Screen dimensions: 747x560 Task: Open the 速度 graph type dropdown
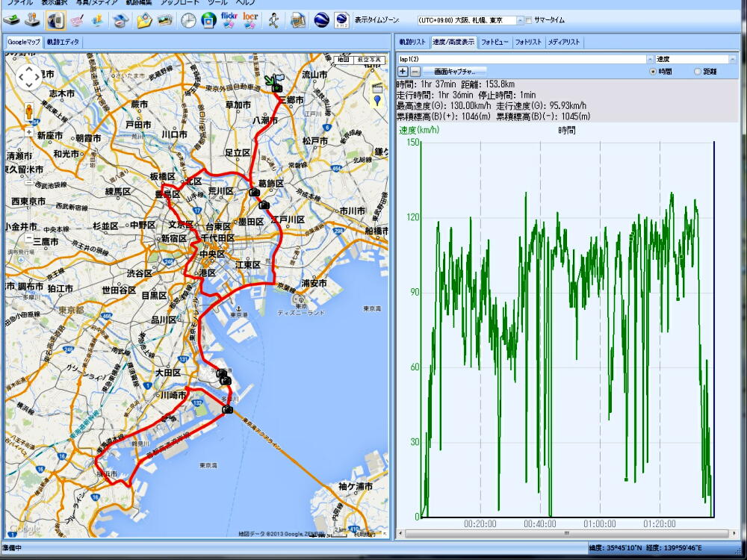732,59
